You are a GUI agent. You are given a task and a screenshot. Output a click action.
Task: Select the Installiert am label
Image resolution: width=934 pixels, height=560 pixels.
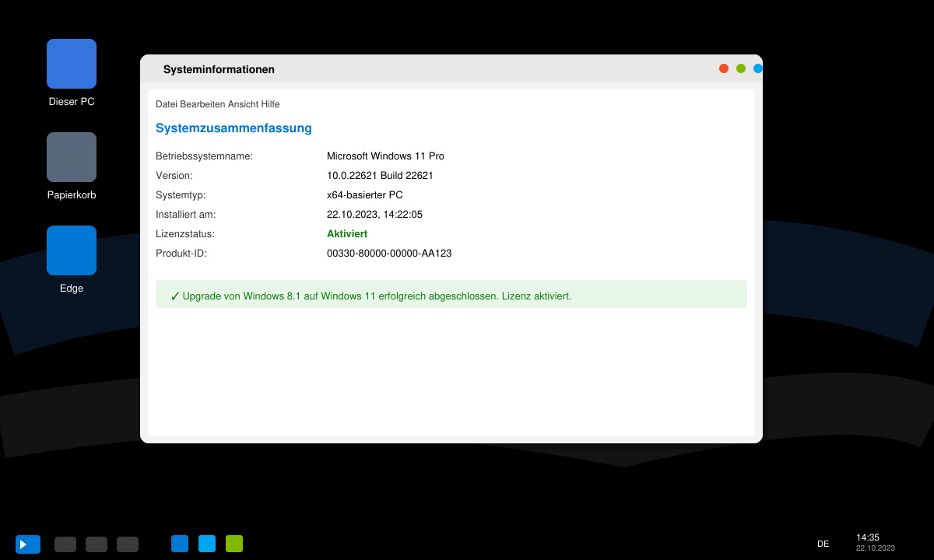(x=186, y=215)
